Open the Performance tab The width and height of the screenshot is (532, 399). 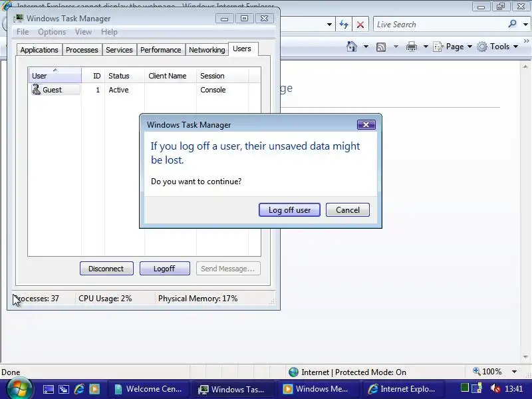click(x=161, y=50)
